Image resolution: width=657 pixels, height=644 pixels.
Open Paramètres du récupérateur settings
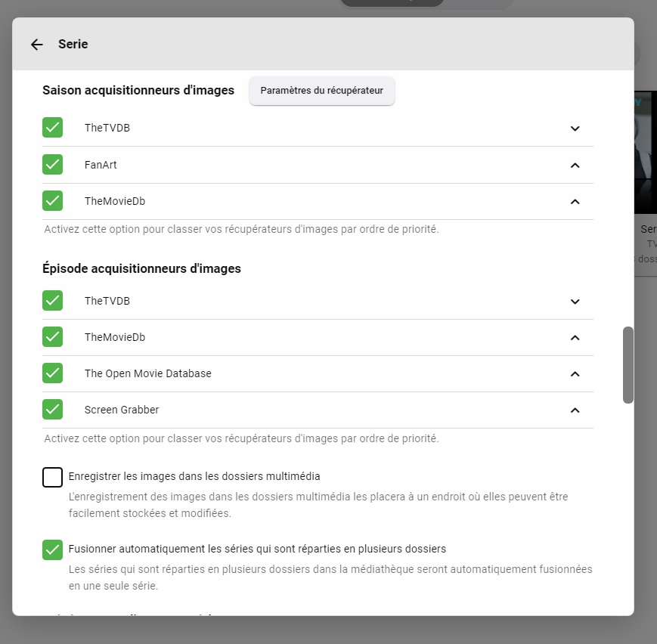[x=321, y=91]
